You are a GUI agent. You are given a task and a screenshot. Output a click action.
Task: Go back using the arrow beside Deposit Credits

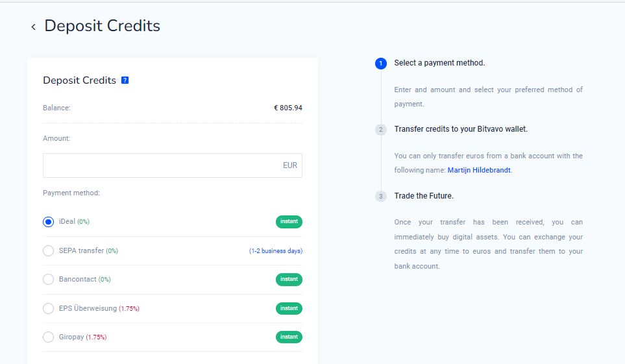[34, 27]
